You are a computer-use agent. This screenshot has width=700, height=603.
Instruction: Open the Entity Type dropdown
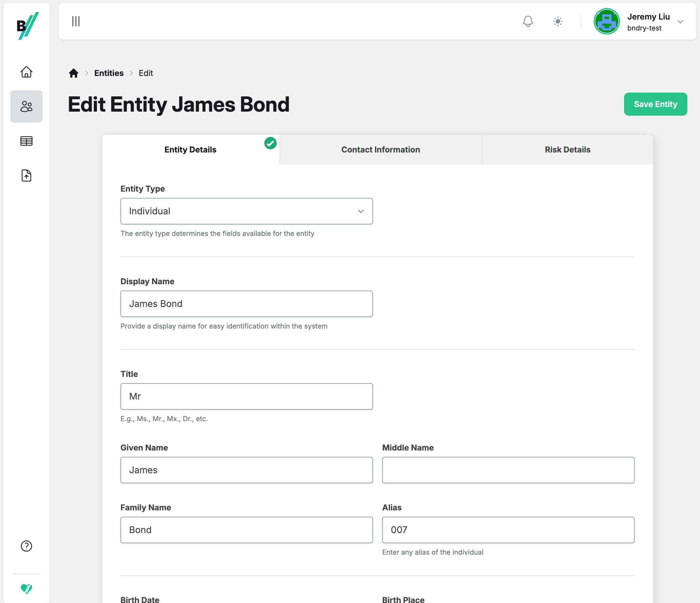click(x=247, y=211)
